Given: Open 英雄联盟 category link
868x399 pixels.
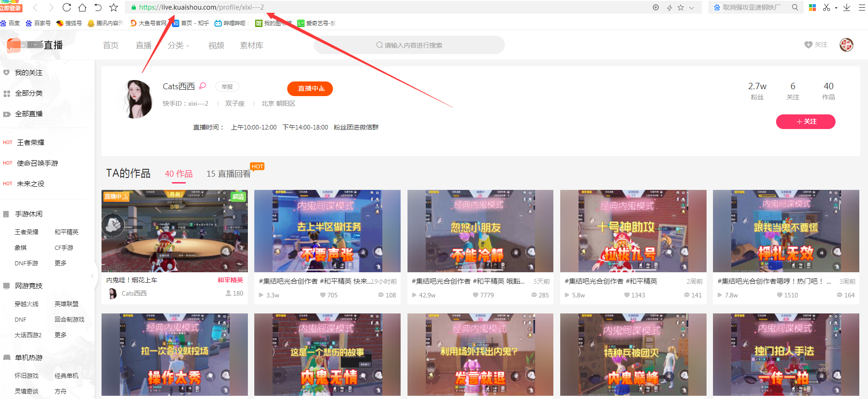Looking at the screenshot, I should click(x=66, y=304).
